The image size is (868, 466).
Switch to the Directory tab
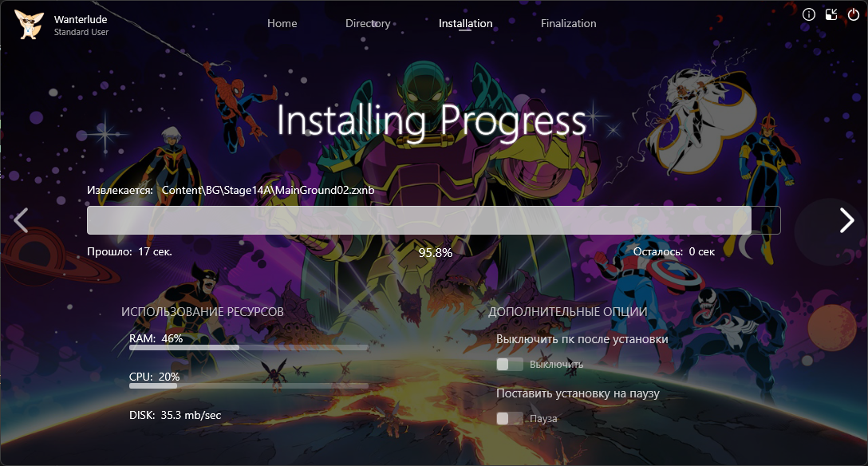point(368,24)
